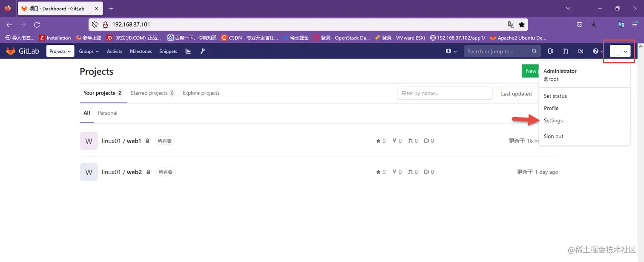Click the issues count of web2
Viewport: 644px width, 262px height.
coord(429,172)
